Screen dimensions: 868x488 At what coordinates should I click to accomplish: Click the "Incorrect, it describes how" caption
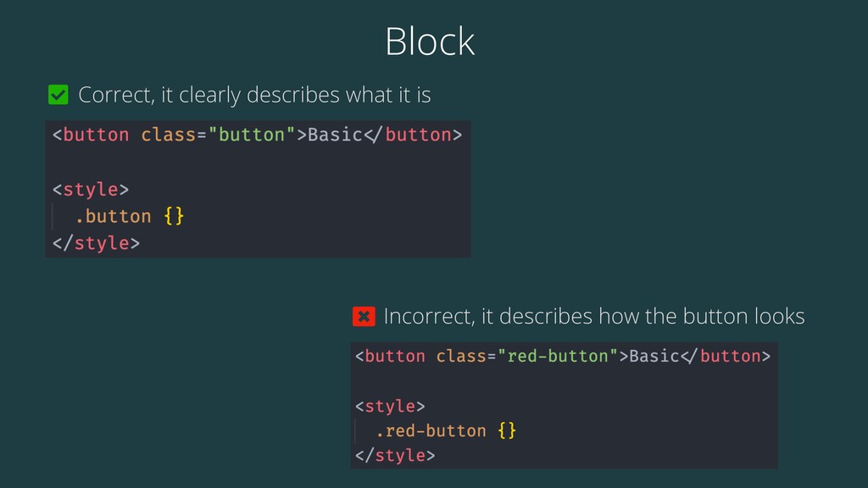594,317
